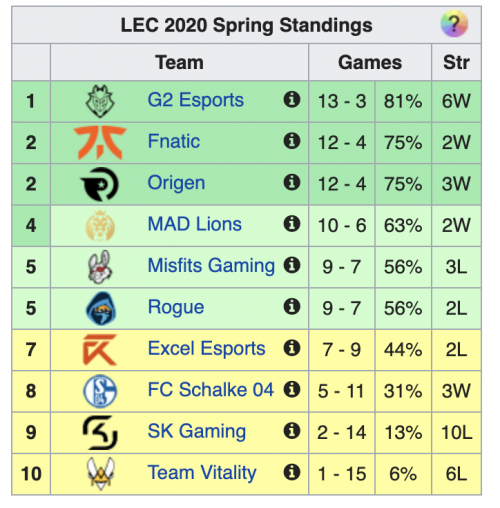
Task: Click the MAD Lions info icon
Action: (x=292, y=224)
